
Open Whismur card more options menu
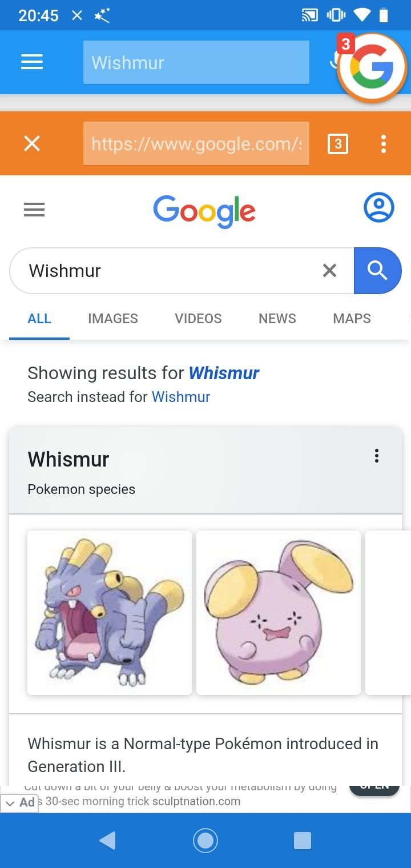coord(376,456)
